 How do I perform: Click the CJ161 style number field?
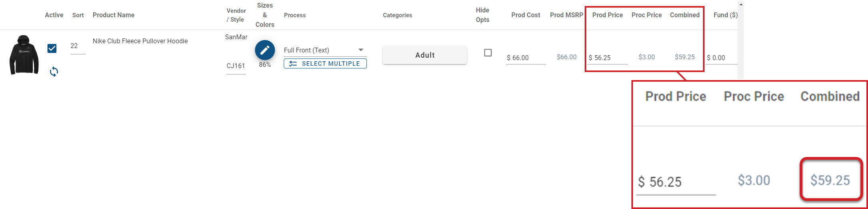(236, 66)
